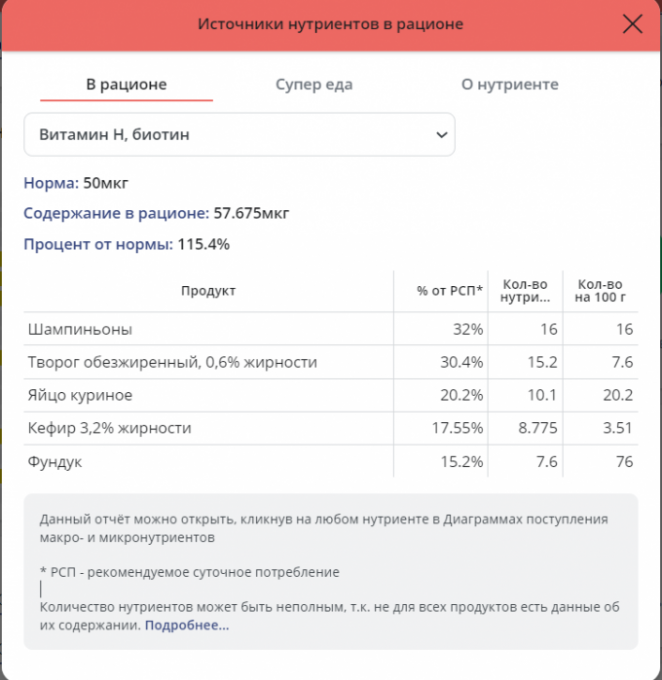
Task: Switch to the В рационе tab
Action: point(126,84)
